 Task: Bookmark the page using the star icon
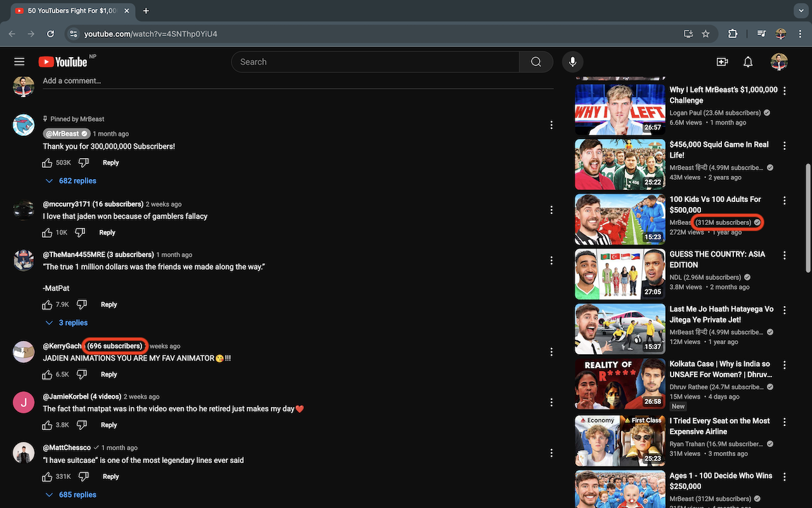pos(706,34)
